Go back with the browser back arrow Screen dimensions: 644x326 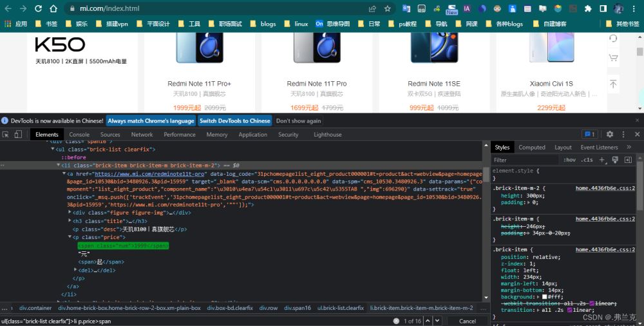(x=8, y=8)
